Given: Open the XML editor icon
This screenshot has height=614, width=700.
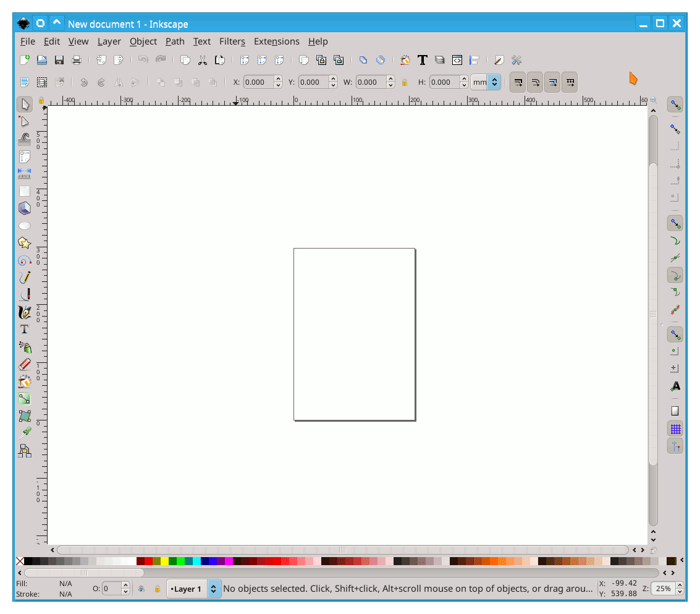Looking at the screenshot, I should click(x=457, y=60).
